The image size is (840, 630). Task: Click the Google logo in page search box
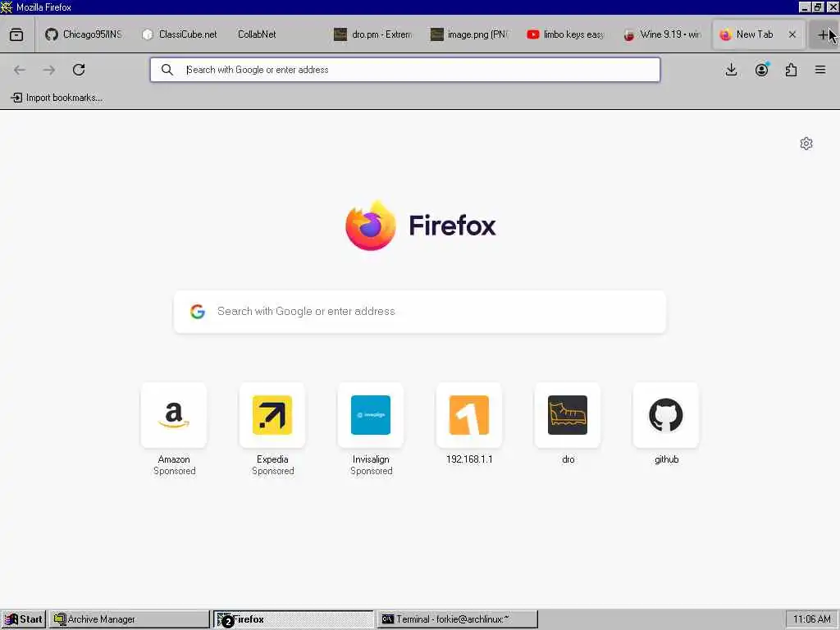198,311
